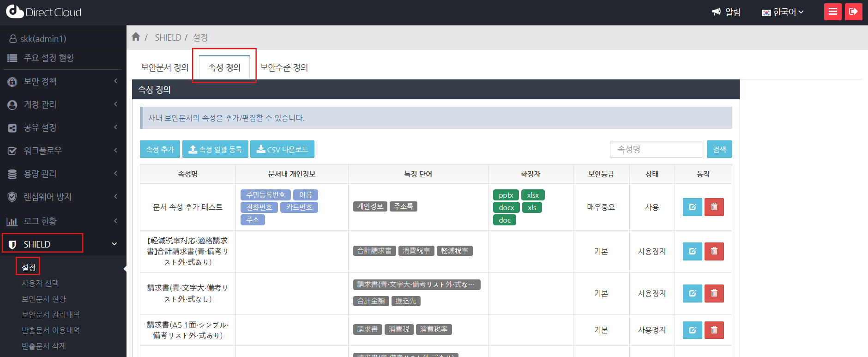868x357 pixels.
Task: Open 사용자 선택 under SHIELD
Action: point(40,283)
